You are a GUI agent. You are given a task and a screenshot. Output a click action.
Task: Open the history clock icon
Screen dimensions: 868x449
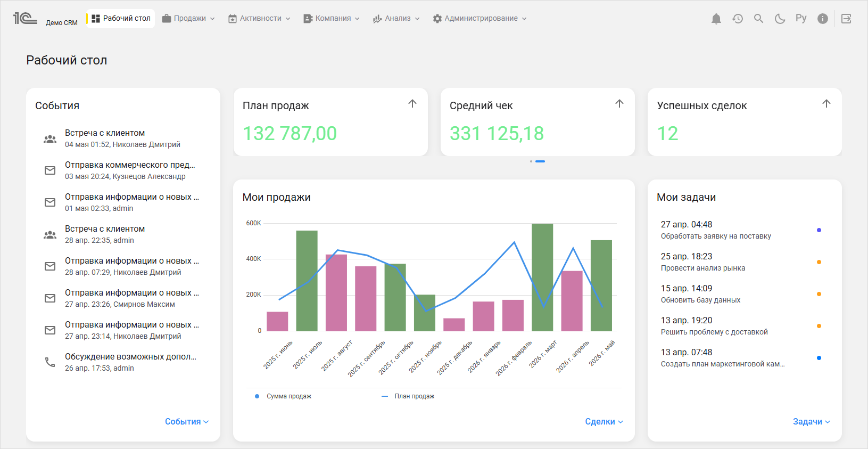pyautogui.click(x=738, y=19)
